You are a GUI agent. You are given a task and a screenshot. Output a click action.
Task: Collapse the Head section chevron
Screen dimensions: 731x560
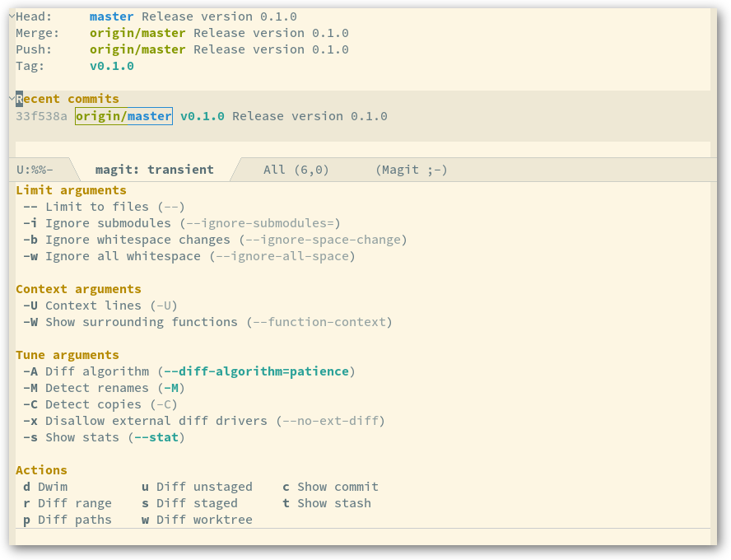[x=12, y=16]
